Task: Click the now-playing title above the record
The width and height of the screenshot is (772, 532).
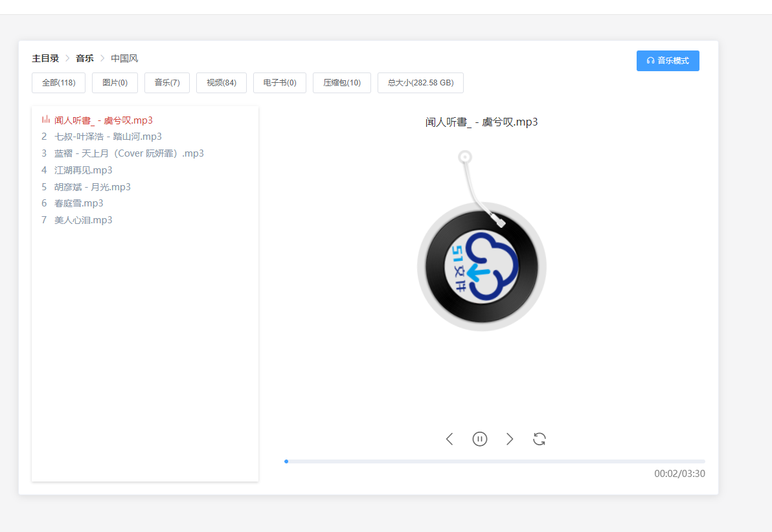Action: click(x=481, y=122)
